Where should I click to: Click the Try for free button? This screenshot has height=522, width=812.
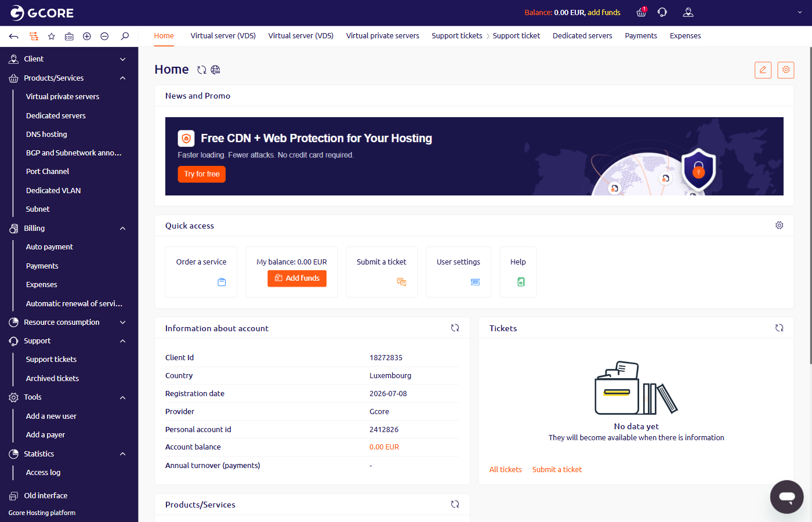202,174
